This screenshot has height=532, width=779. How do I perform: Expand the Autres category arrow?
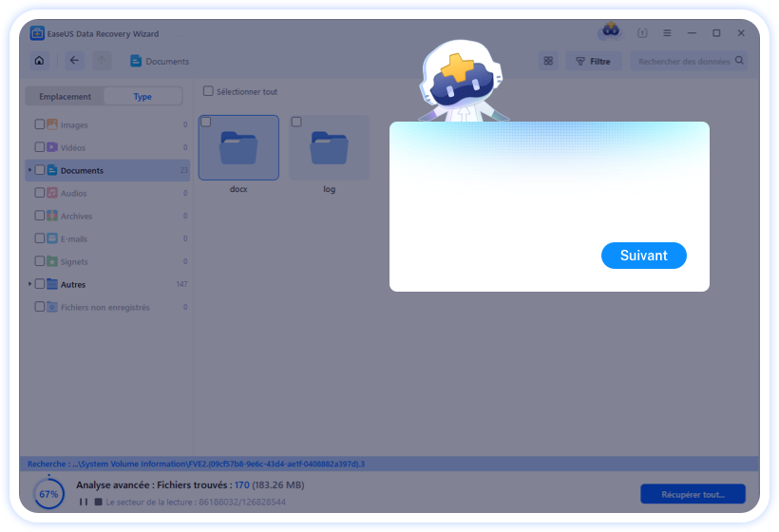(29, 284)
